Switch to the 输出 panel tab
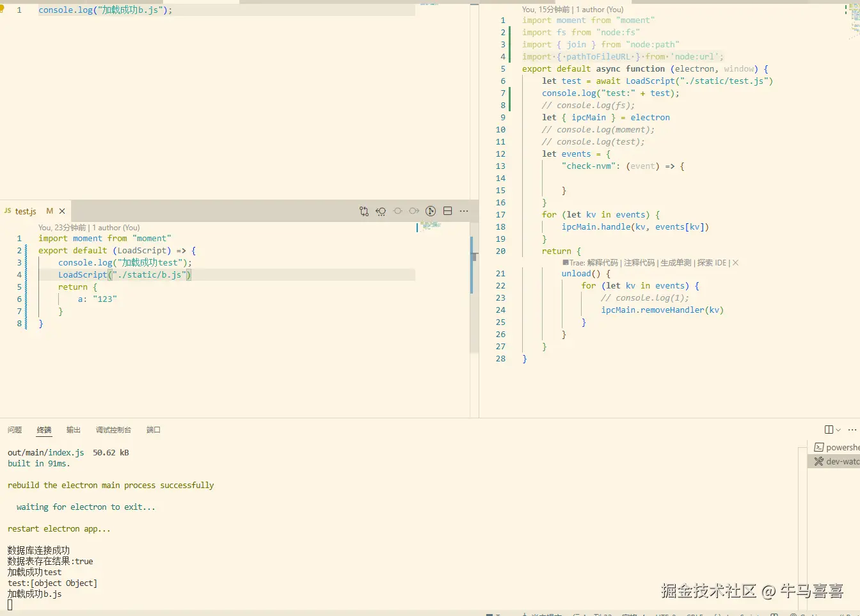Image resolution: width=860 pixels, height=616 pixels. tap(74, 430)
